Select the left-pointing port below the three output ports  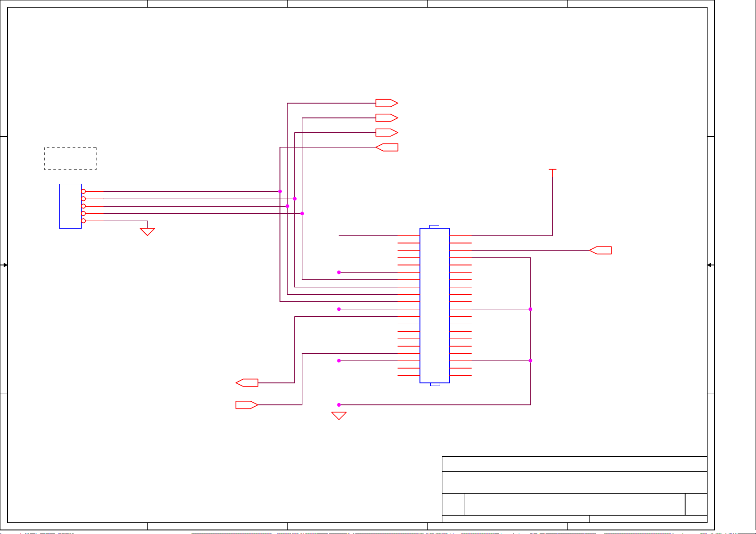[386, 147]
